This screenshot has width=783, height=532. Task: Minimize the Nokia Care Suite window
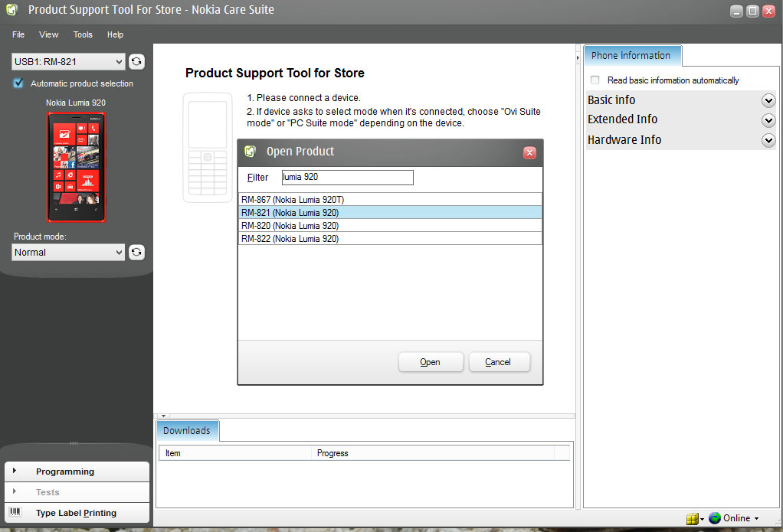click(x=736, y=11)
